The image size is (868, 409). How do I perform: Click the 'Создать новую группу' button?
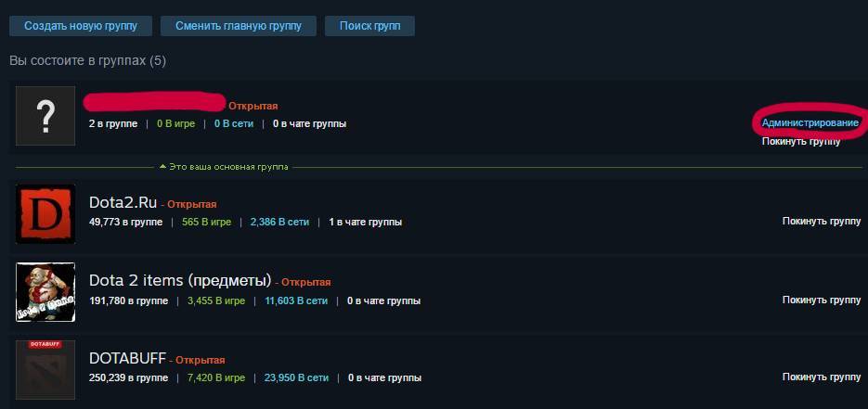(x=81, y=25)
